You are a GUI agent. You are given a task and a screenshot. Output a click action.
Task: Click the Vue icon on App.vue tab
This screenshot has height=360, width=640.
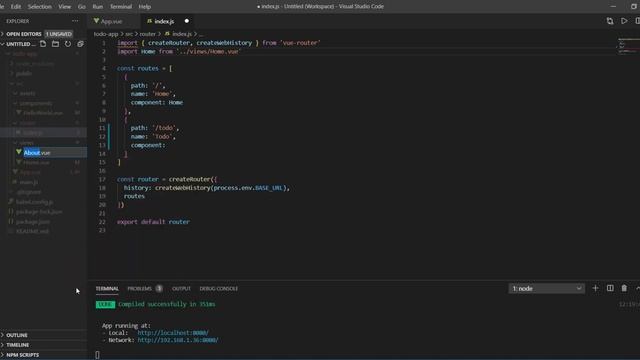click(96, 21)
